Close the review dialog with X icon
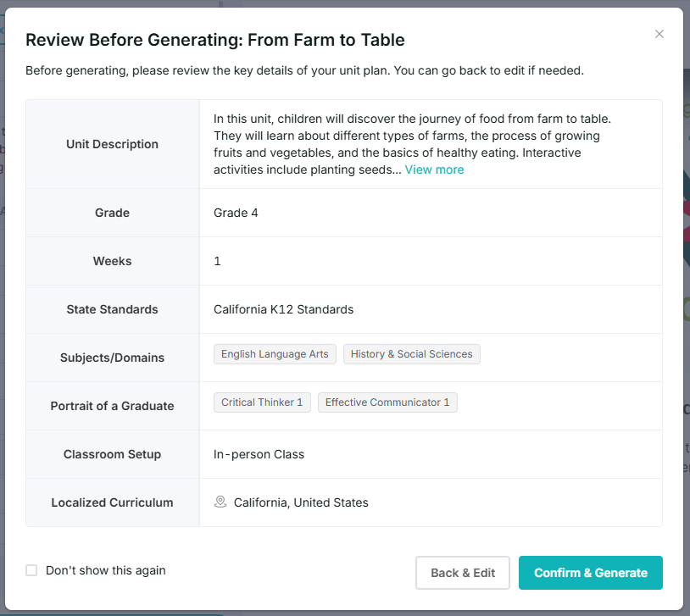 pos(659,34)
